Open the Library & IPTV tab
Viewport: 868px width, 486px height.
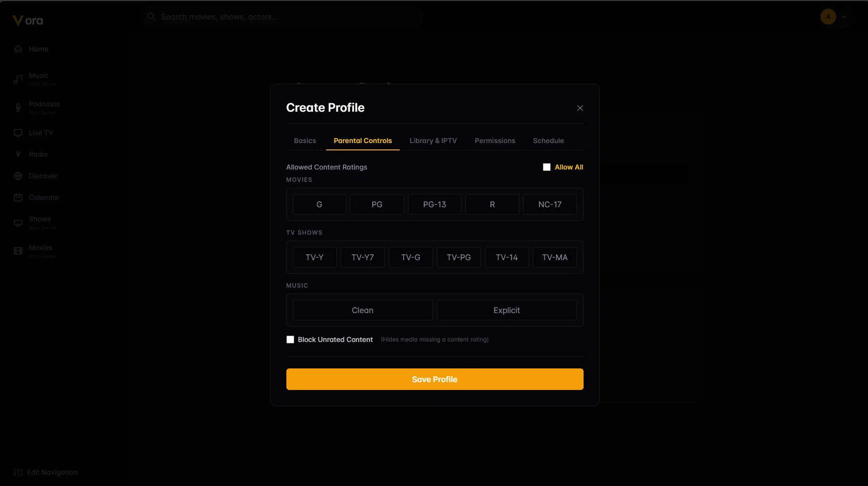[x=433, y=141]
